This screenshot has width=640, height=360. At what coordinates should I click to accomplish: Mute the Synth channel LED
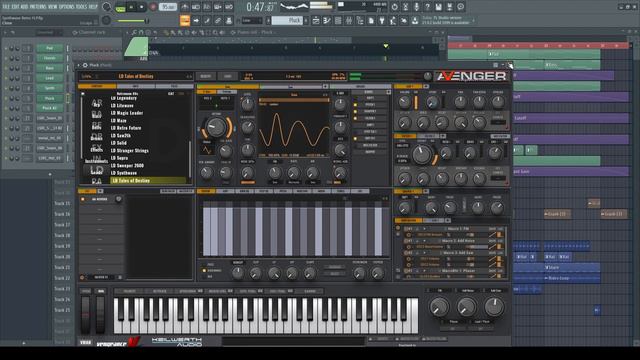7,88
